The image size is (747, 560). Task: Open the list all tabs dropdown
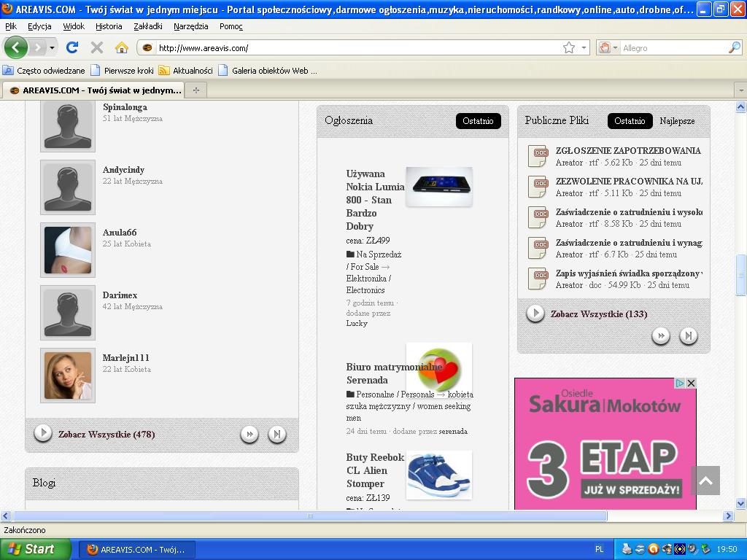tap(740, 90)
